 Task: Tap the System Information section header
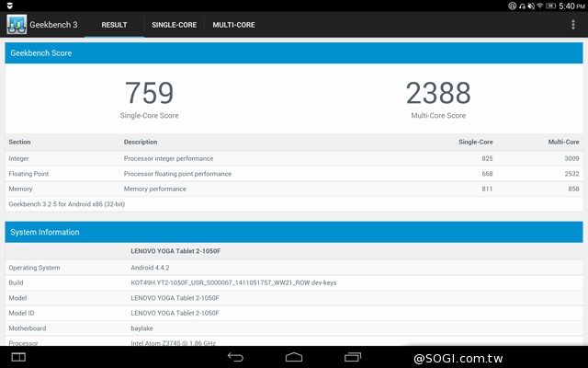(x=294, y=233)
